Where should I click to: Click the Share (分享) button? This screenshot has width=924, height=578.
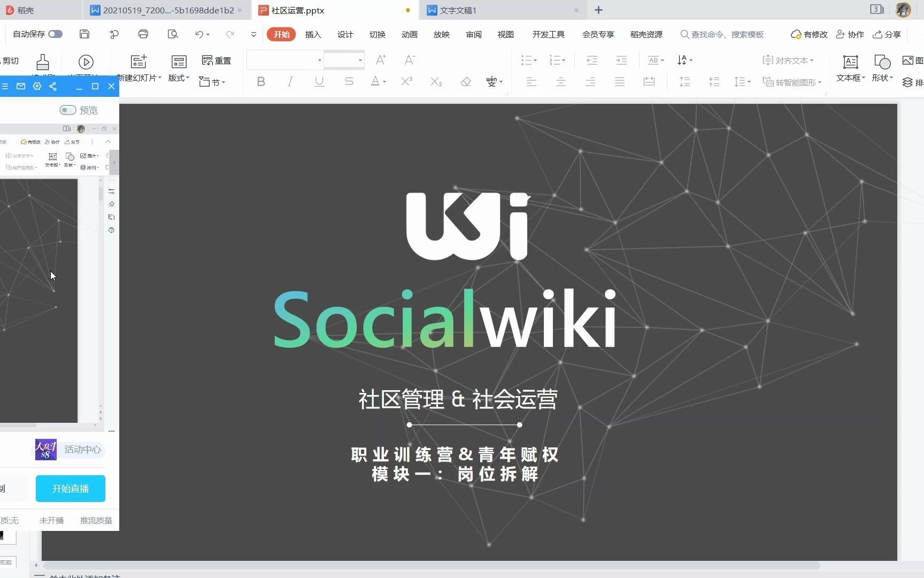[x=887, y=34]
